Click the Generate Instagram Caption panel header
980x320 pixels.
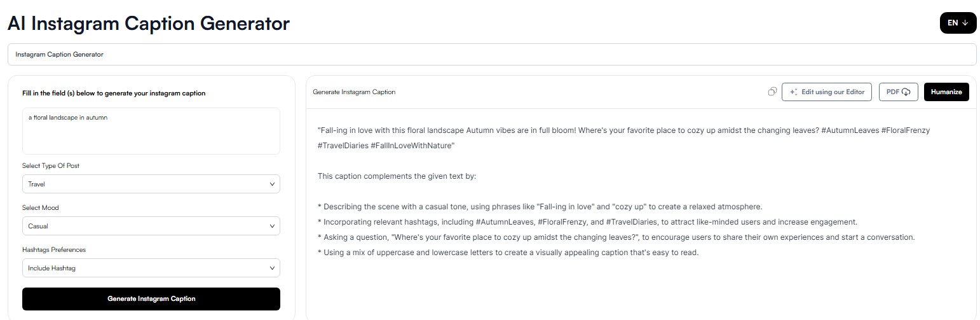354,92
